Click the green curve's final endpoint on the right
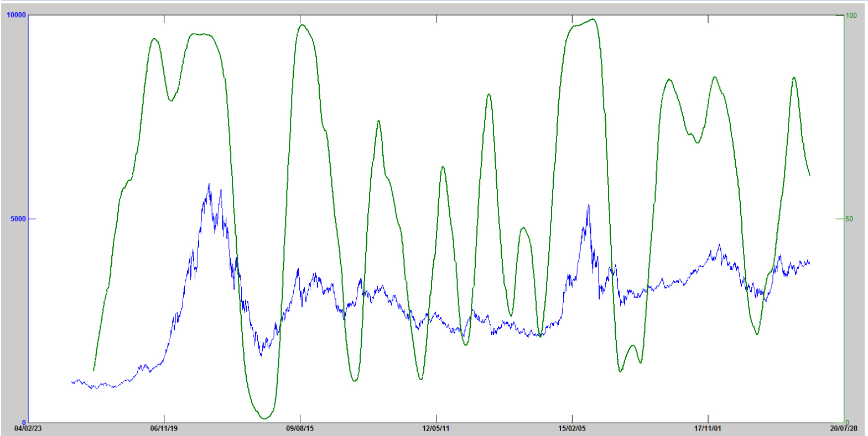Screen dimensions: 868x436 [810, 175]
